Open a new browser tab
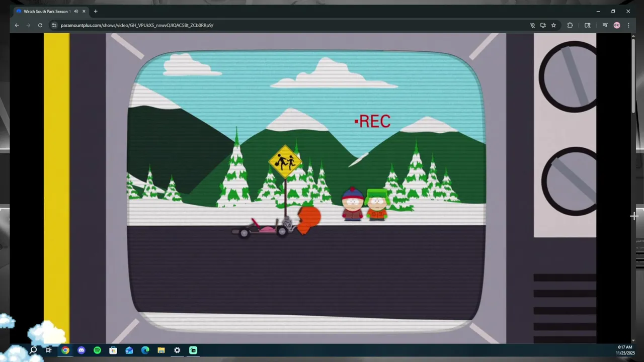 [x=96, y=11]
